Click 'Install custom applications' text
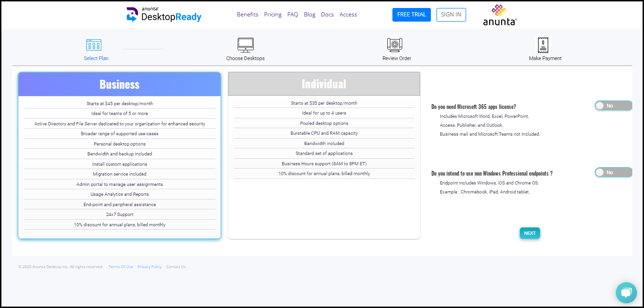The height and width of the screenshot is (308, 644). 120,164
